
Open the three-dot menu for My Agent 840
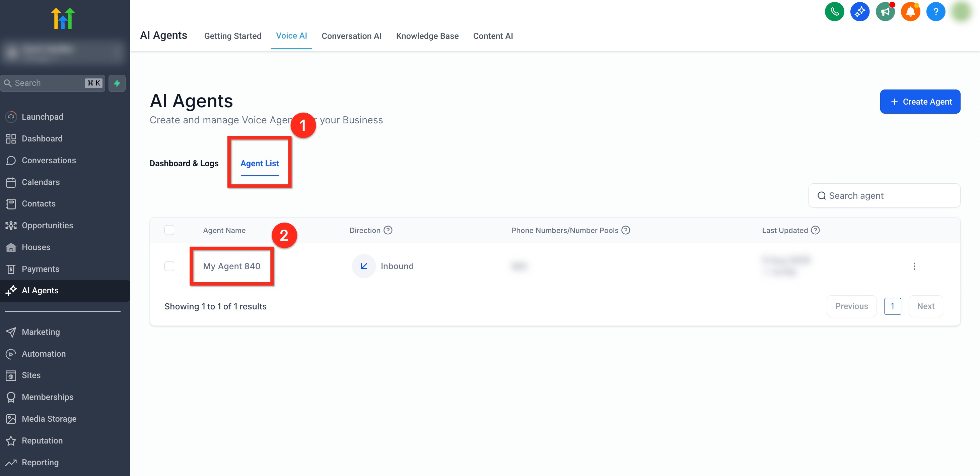(x=914, y=266)
